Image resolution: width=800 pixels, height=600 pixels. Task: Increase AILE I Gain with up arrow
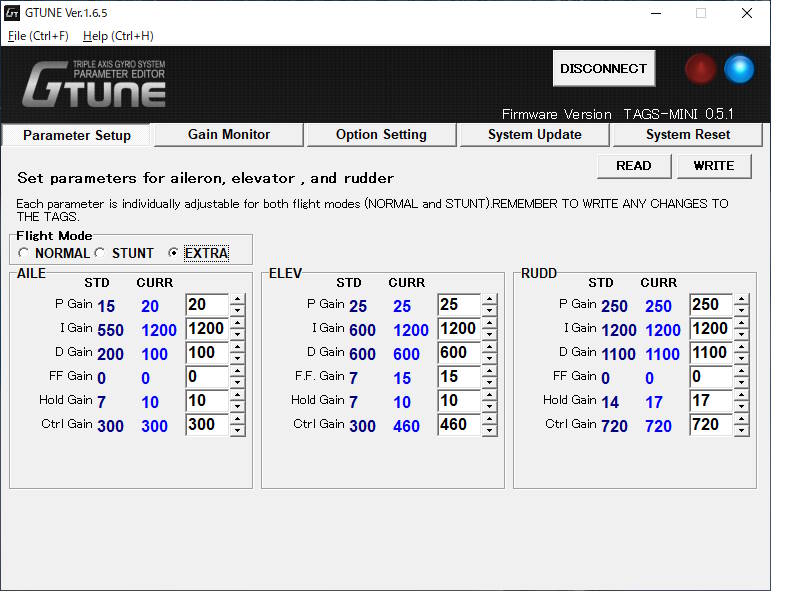coord(237,323)
